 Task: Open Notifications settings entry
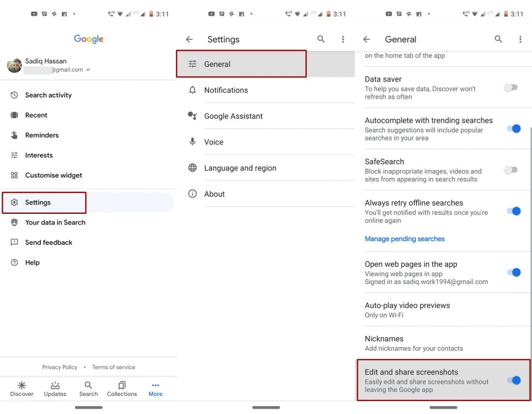coord(266,90)
